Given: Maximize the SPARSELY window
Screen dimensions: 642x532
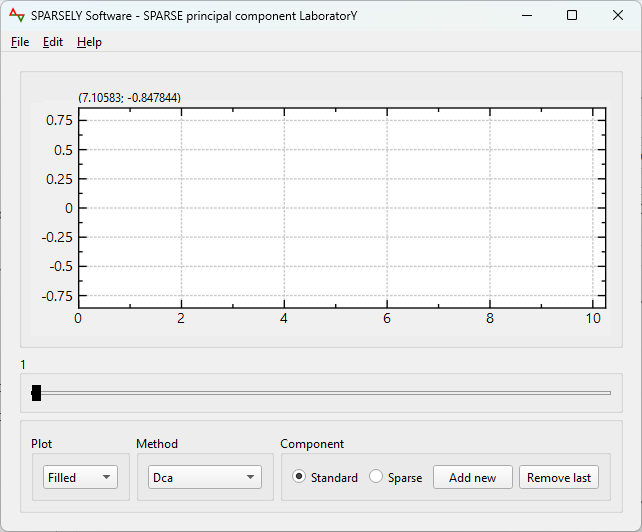Looking at the screenshot, I should point(572,16).
